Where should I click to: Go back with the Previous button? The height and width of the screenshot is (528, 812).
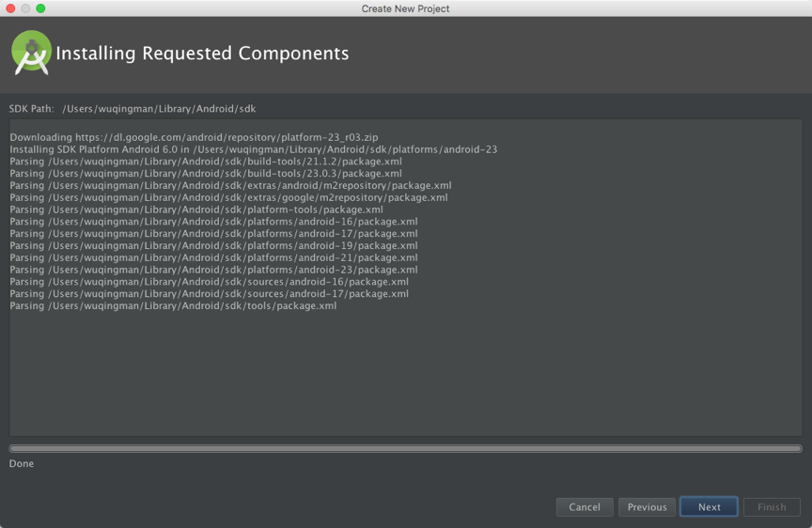click(647, 507)
